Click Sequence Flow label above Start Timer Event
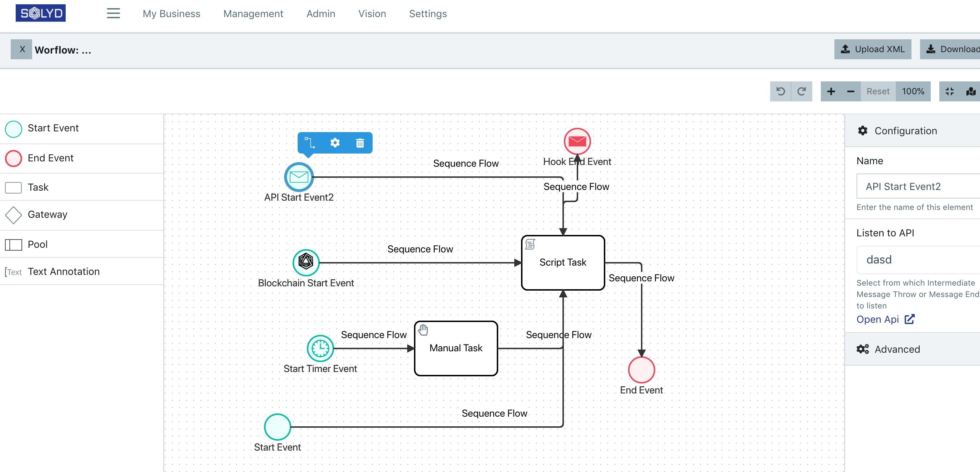Screen dimensions: 980x472 (x=374, y=335)
